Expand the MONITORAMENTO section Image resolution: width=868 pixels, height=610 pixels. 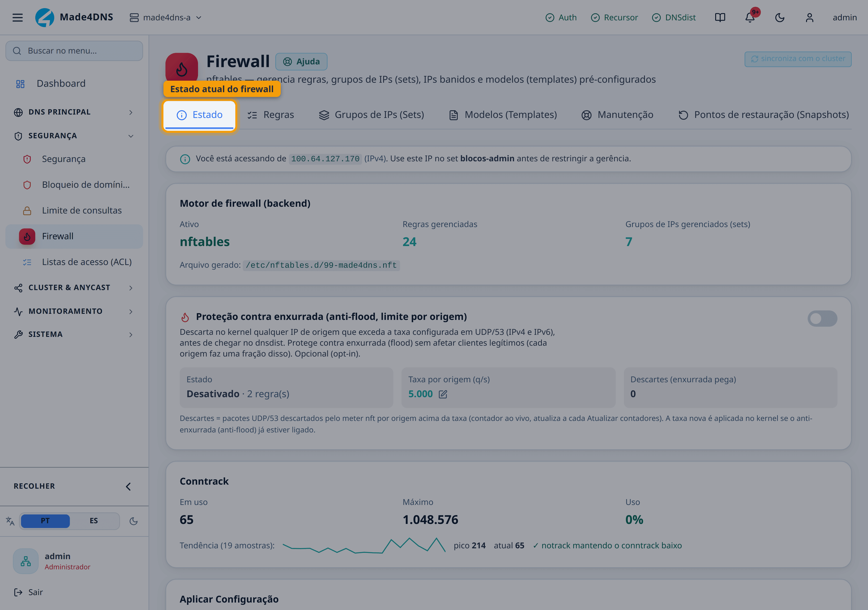pyautogui.click(x=74, y=311)
